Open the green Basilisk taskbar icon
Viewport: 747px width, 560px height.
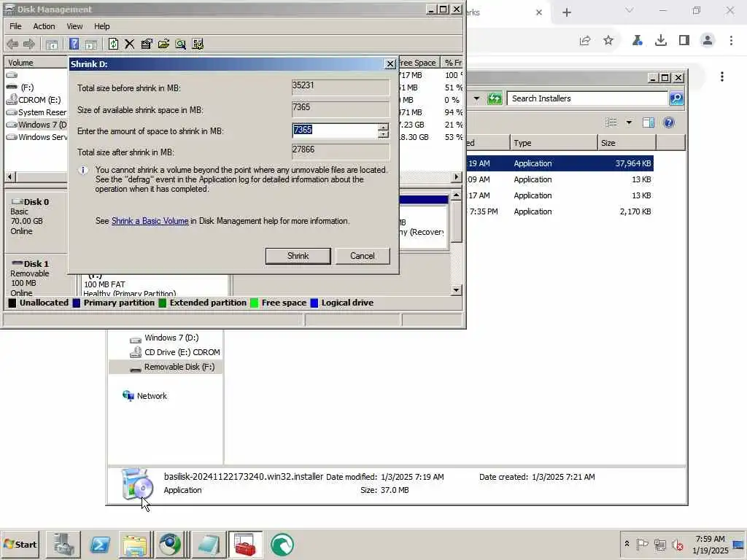coord(282,545)
